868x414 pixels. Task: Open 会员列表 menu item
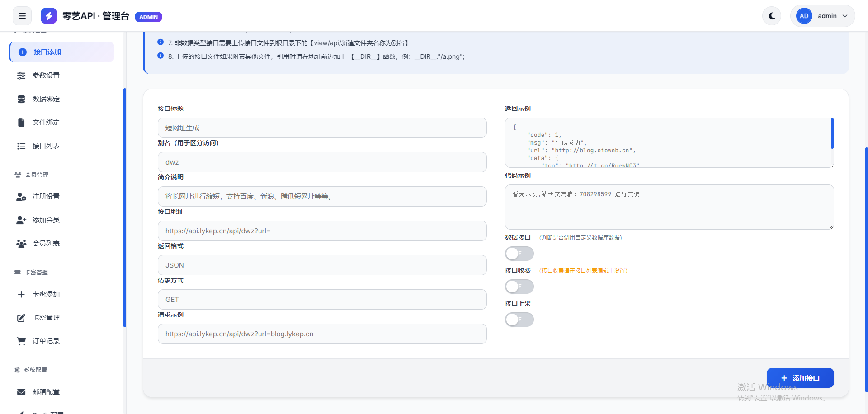point(46,244)
